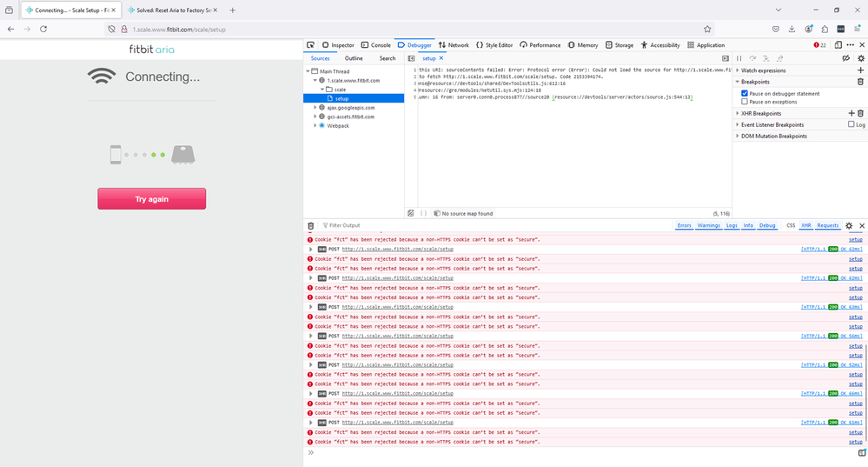
Task: Click the Step Over button
Action: [752, 58]
